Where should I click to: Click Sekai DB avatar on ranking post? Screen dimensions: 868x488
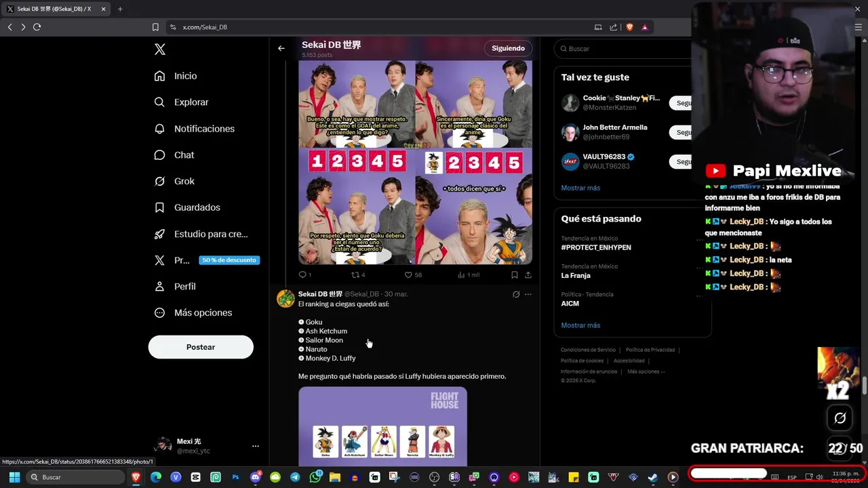(285, 299)
